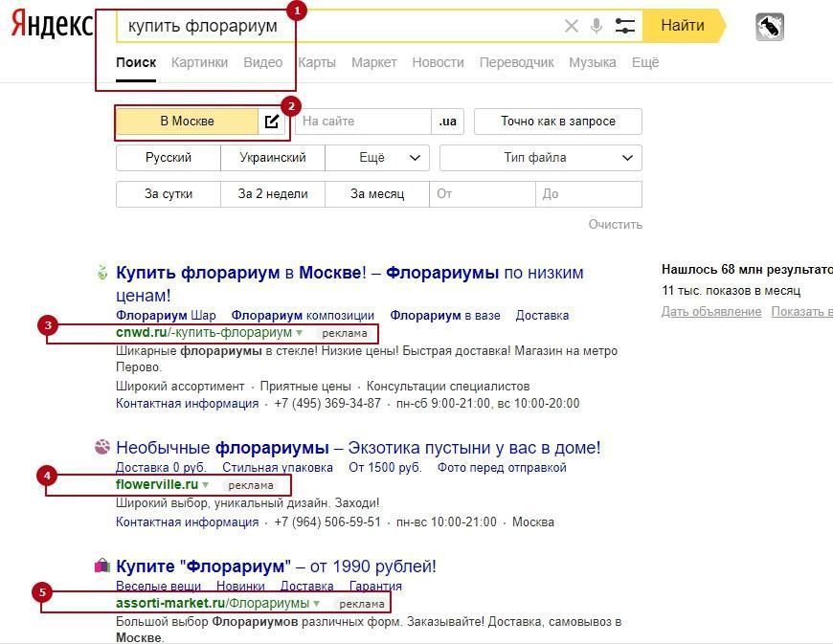Toggle the Русский language filter
Image resolution: width=833 pixels, height=644 pixels.
tap(169, 158)
